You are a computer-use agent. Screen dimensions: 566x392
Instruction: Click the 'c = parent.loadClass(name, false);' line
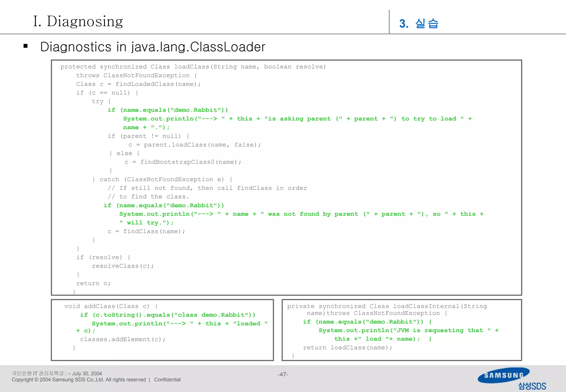[x=194, y=145]
